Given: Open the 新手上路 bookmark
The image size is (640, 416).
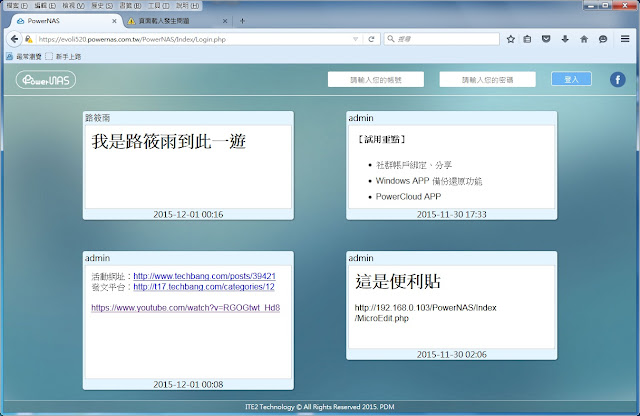Looking at the screenshot, I should tap(63, 56).
